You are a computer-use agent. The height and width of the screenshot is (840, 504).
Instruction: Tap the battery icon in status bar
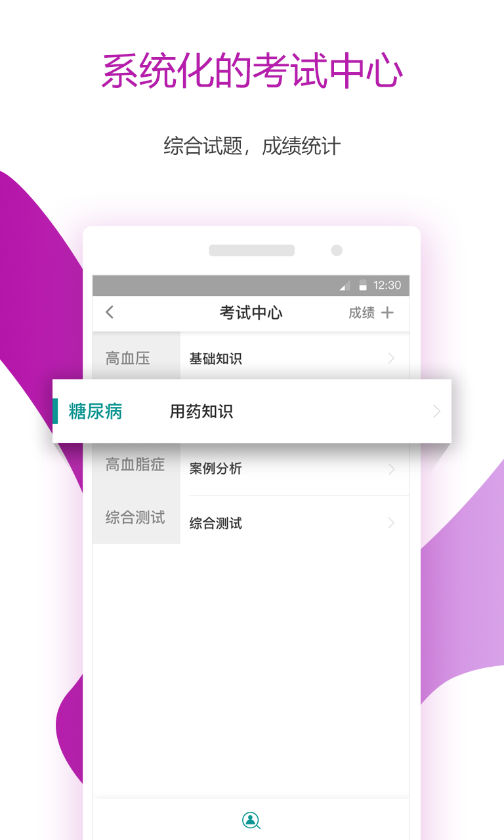coord(362,285)
